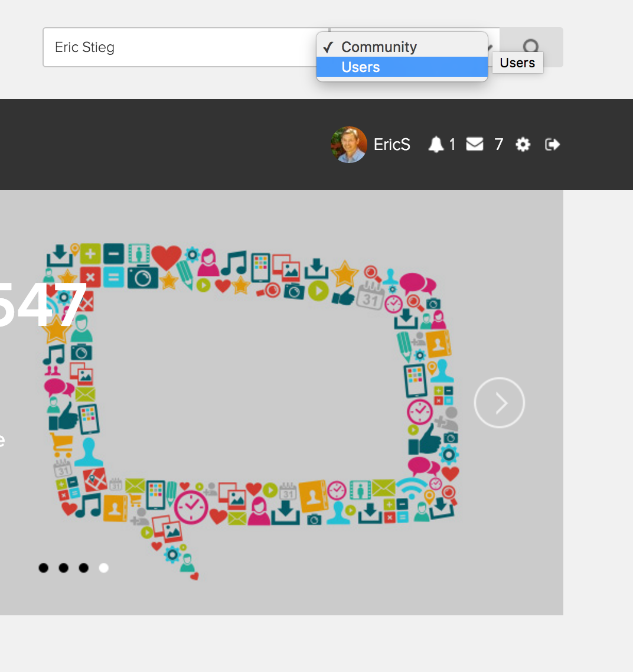Log out using the exit arrow icon
The width and height of the screenshot is (633, 672).
click(552, 145)
